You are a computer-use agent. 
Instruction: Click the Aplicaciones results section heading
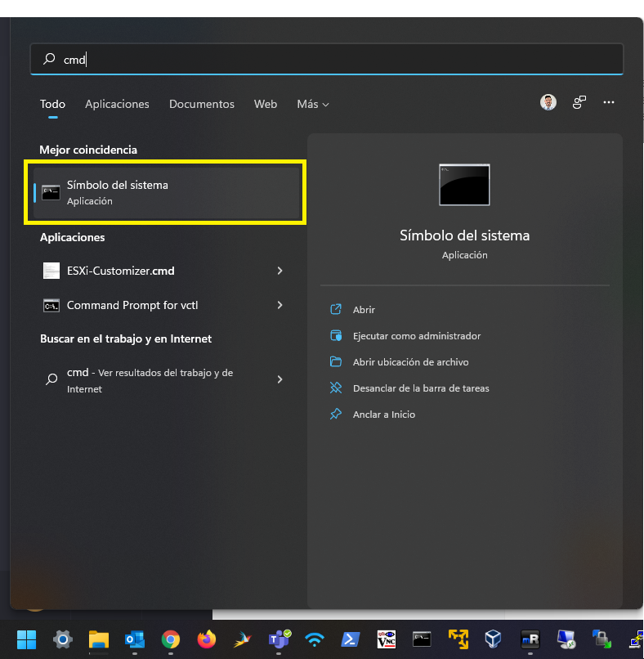tap(72, 237)
